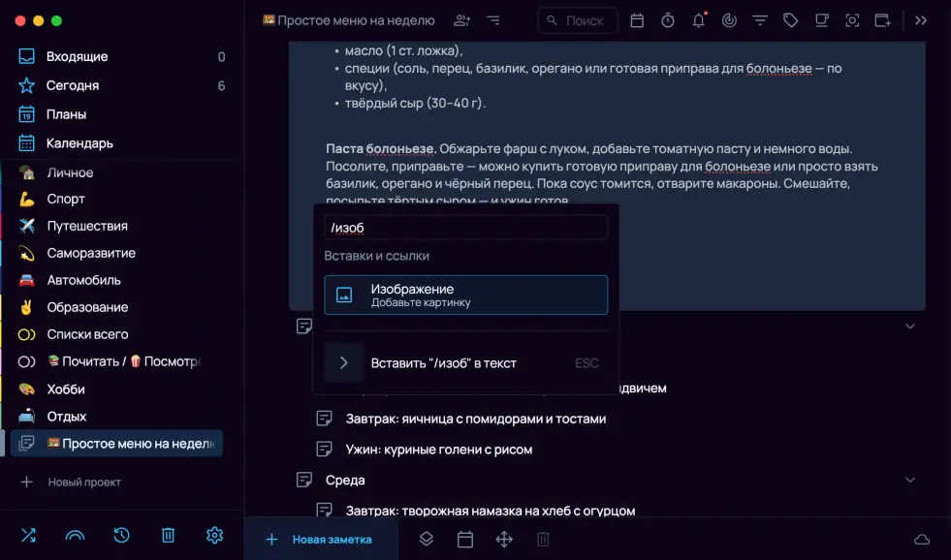Click the Новая заметка button

320,540
